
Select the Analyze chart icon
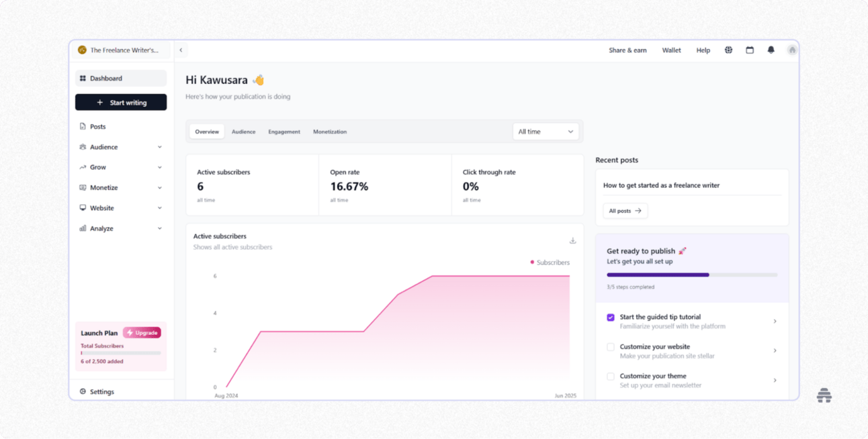click(x=83, y=228)
